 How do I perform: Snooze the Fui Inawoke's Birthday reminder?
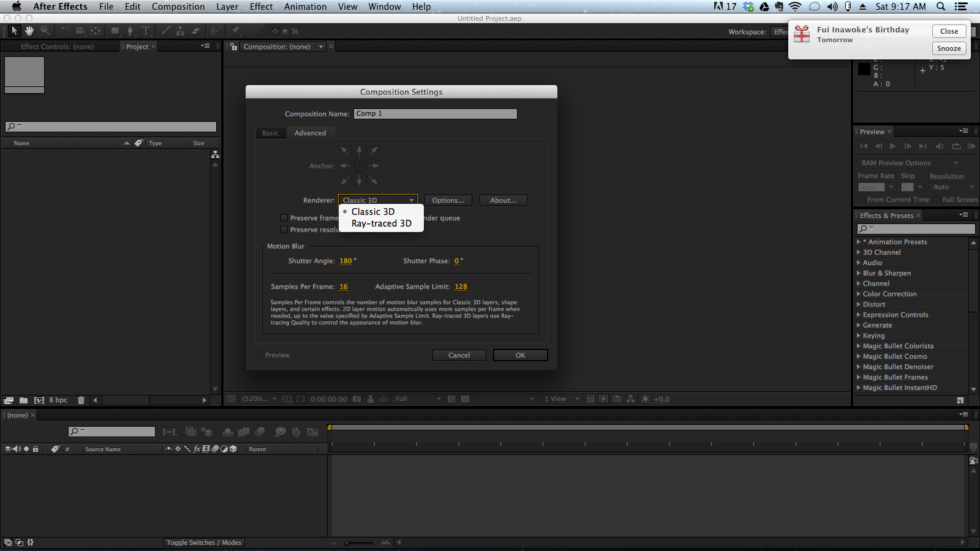point(949,48)
